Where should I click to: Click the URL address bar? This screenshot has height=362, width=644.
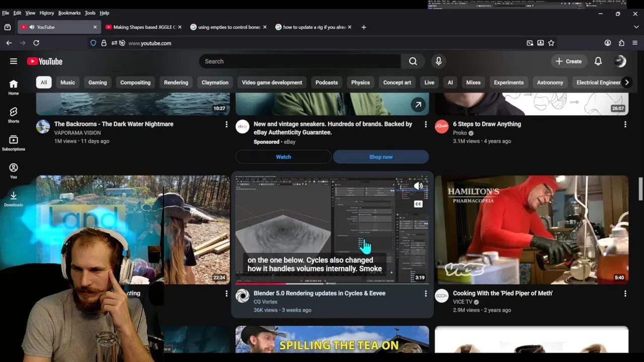click(x=322, y=43)
